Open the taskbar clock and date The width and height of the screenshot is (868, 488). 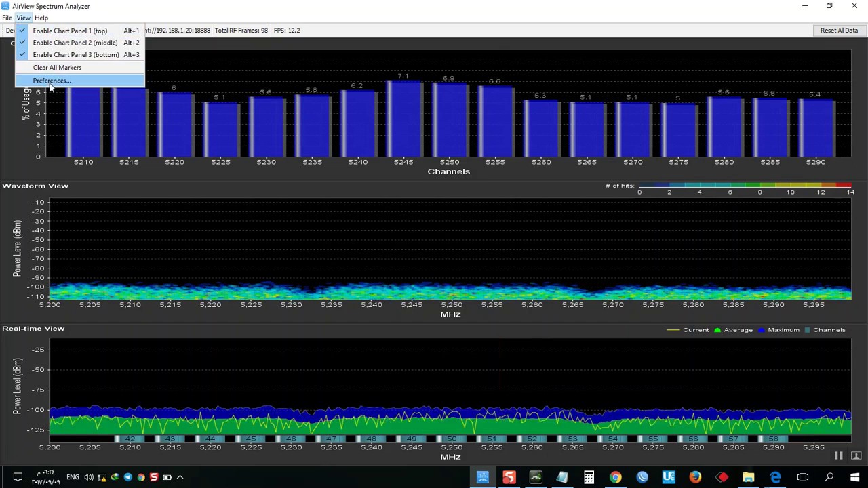click(x=47, y=477)
